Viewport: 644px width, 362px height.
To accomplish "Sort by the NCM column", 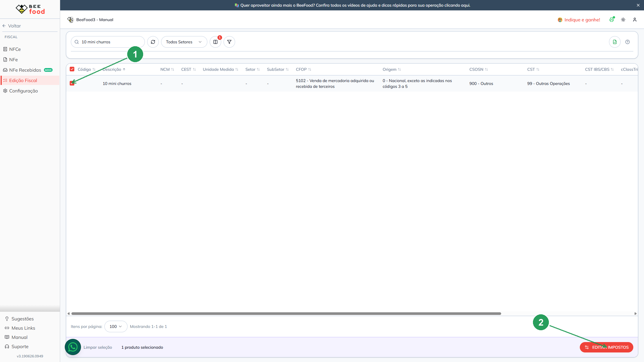I will [x=167, y=69].
